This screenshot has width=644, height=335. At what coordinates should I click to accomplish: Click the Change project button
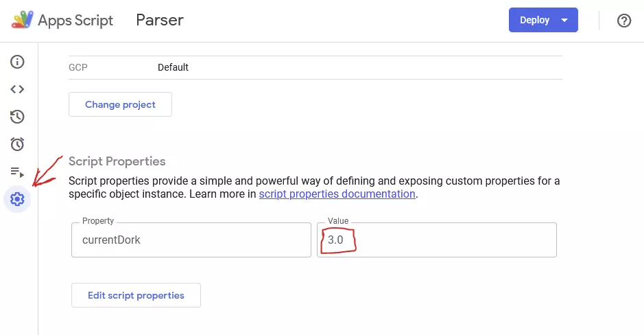(120, 104)
